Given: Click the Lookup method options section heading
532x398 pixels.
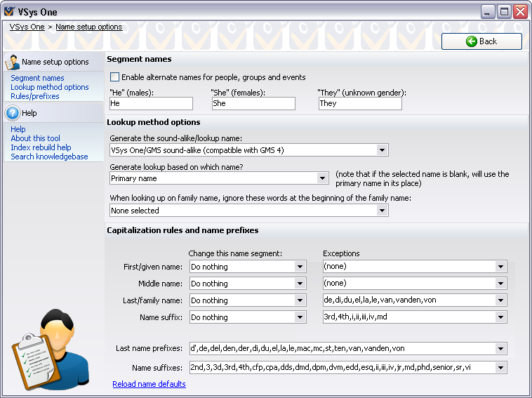Looking at the screenshot, I should [x=154, y=122].
